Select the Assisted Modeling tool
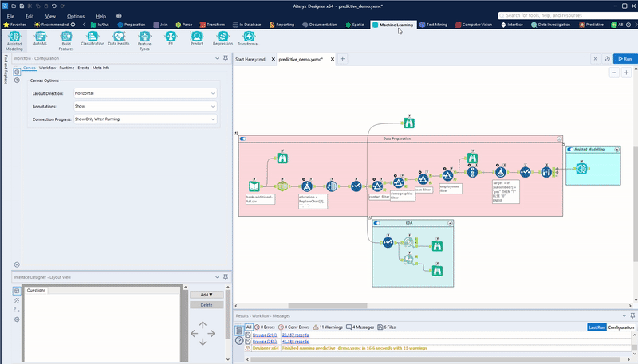Image resolution: width=638 pixels, height=364 pixels. (x=14, y=41)
